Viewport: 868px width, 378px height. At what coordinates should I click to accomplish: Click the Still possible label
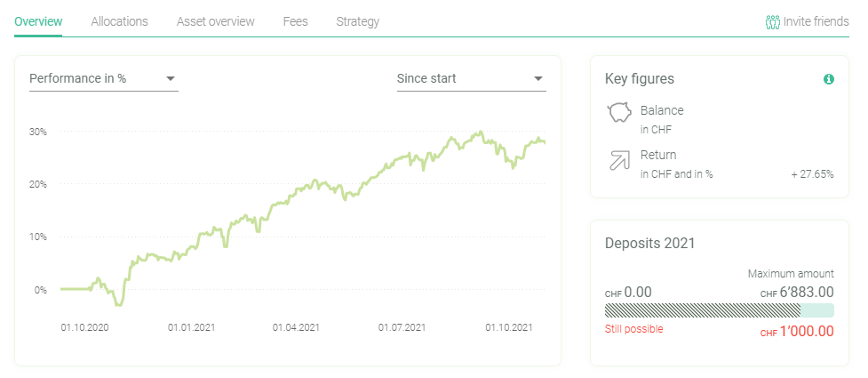(633, 329)
